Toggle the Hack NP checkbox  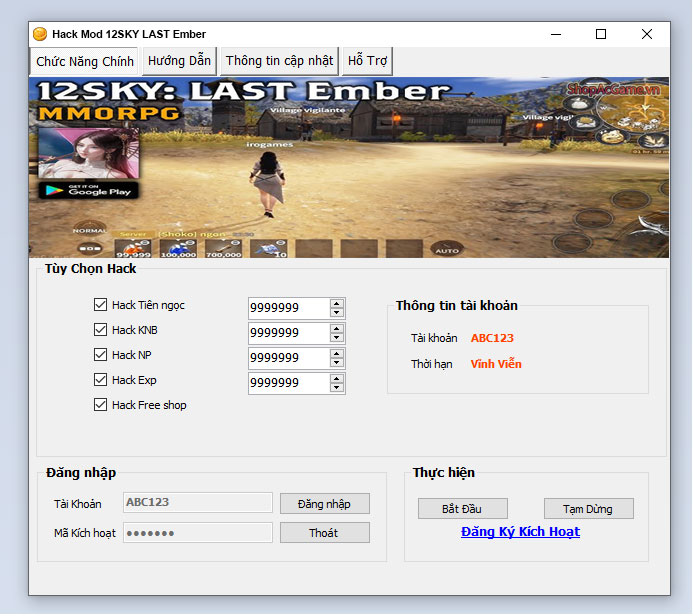(100, 355)
